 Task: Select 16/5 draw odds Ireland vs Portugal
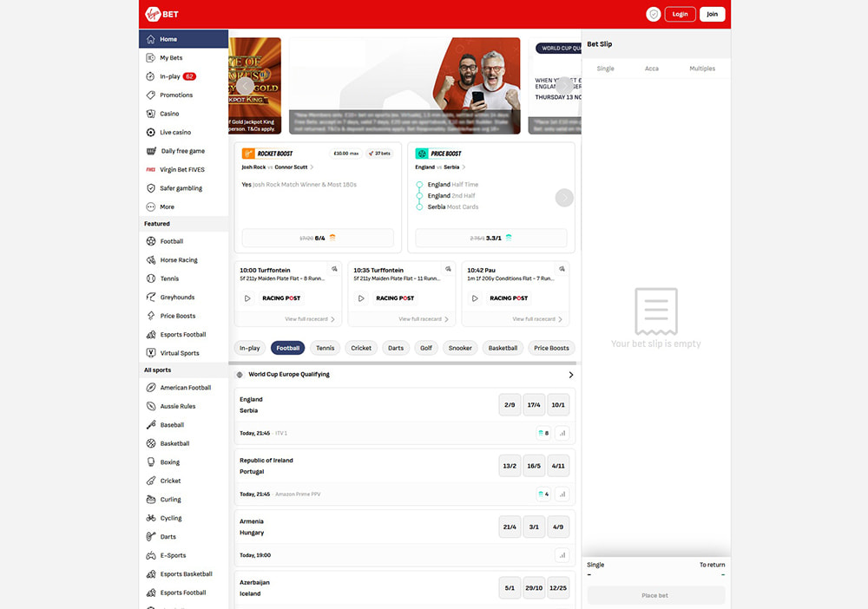(x=534, y=466)
